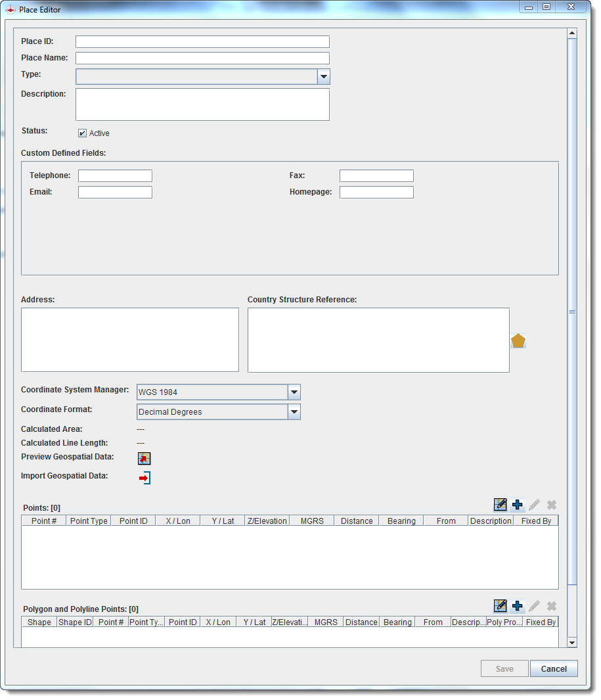601x700 pixels.
Task: Add a polygon point with the plus icon
Action: pyautogui.click(x=518, y=606)
